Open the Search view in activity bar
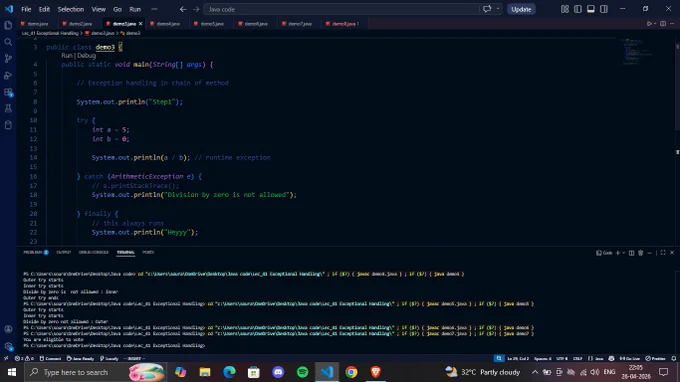Image resolution: width=680 pixels, height=382 pixels. [x=8, y=42]
